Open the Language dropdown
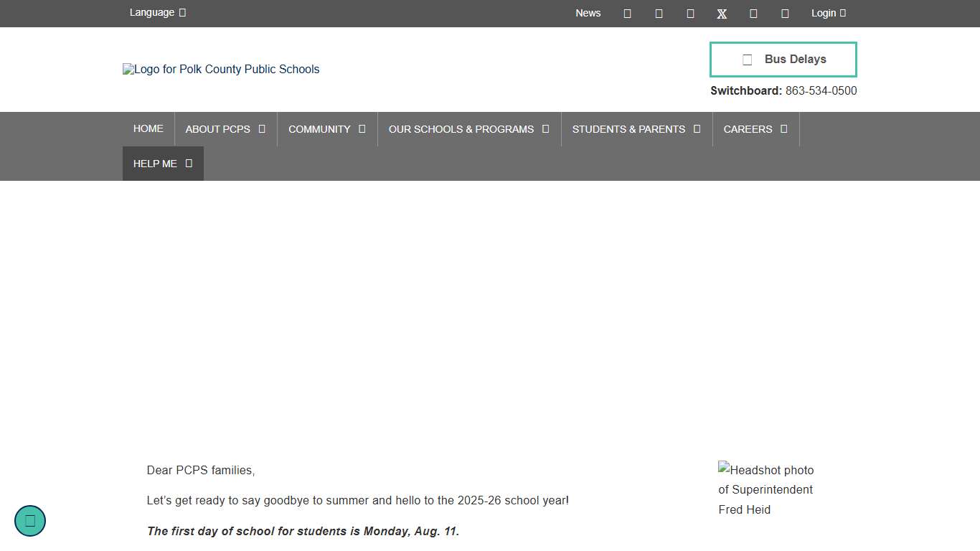The width and height of the screenshot is (980, 551). click(157, 13)
